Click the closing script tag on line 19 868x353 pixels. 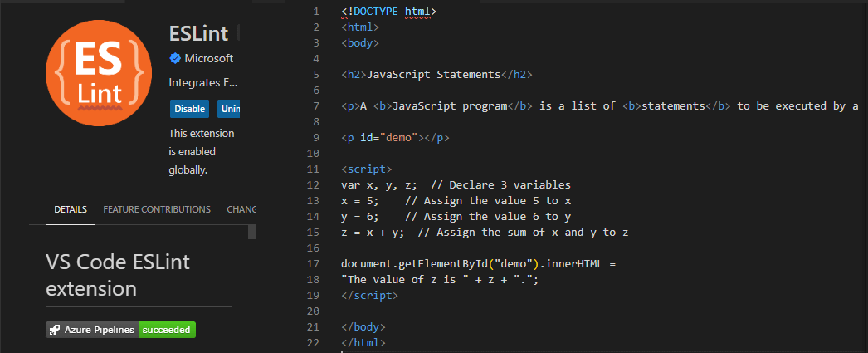coord(370,296)
